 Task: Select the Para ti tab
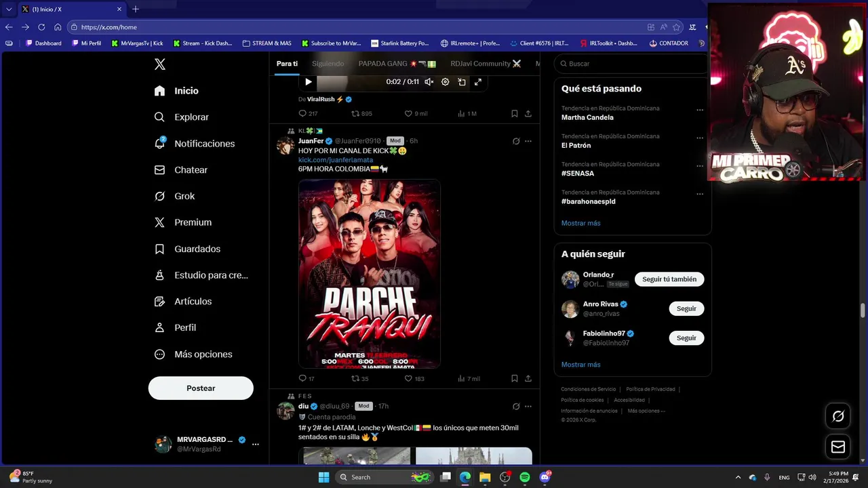tap(287, 64)
